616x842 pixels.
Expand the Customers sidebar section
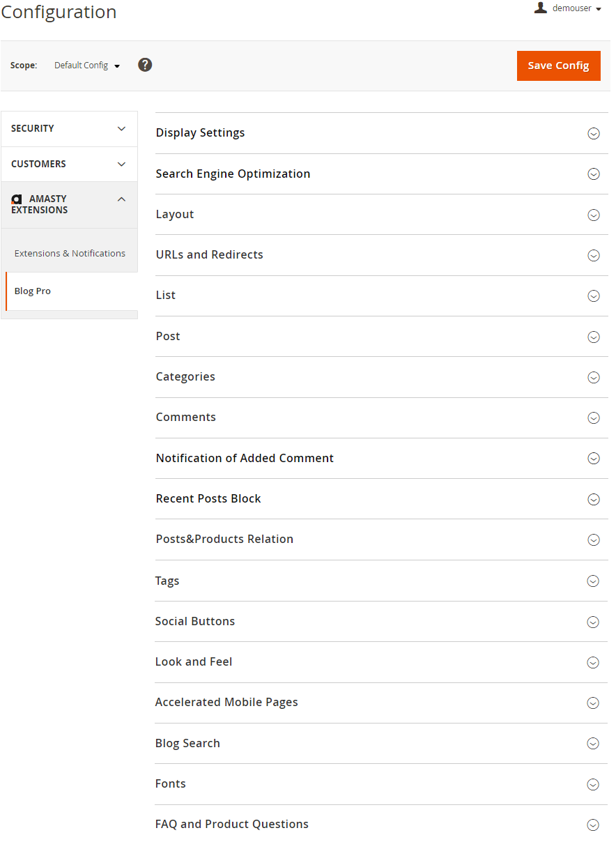69,164
